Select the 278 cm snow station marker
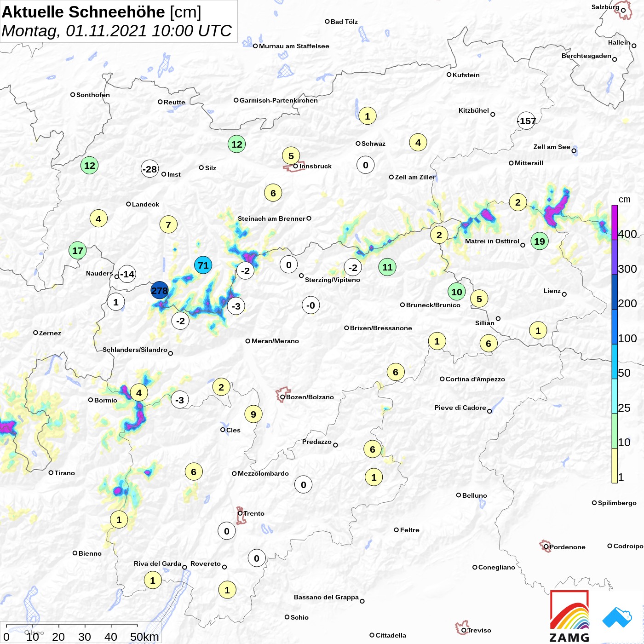 pos(160,290)
